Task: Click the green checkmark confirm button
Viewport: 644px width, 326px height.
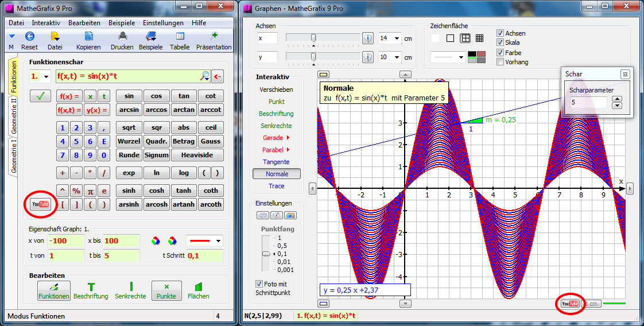Action: (40, 96)
